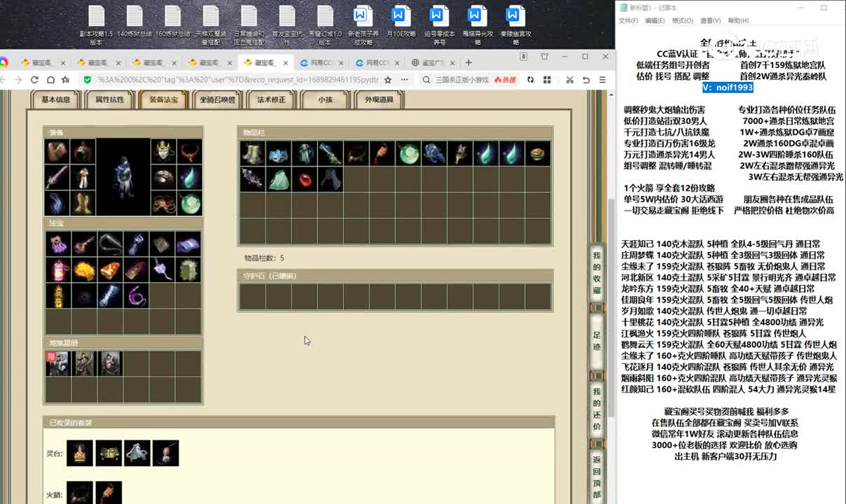Image resolution: width=846 pixels, height=504 pixels.
Task: Open Notepad 查看(V) menu
Action: [710, 21]
